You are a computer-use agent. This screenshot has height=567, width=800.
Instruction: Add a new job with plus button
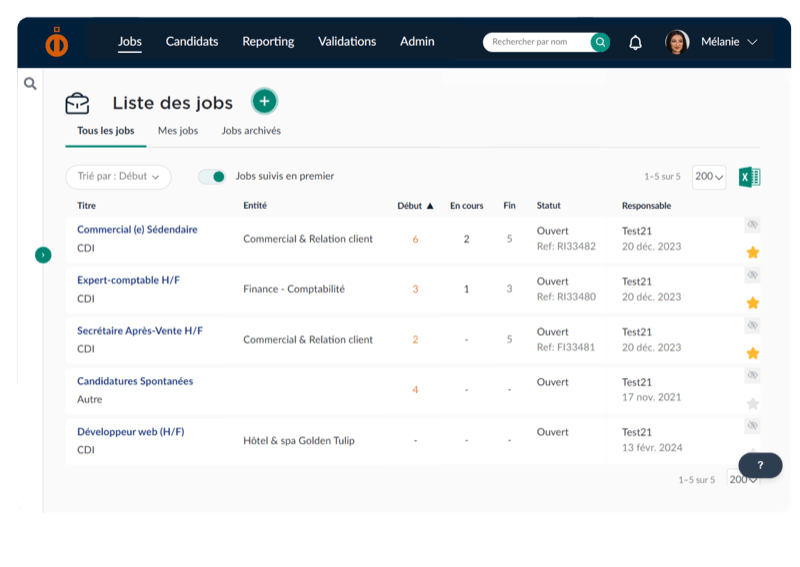click(x=264, y=101)
